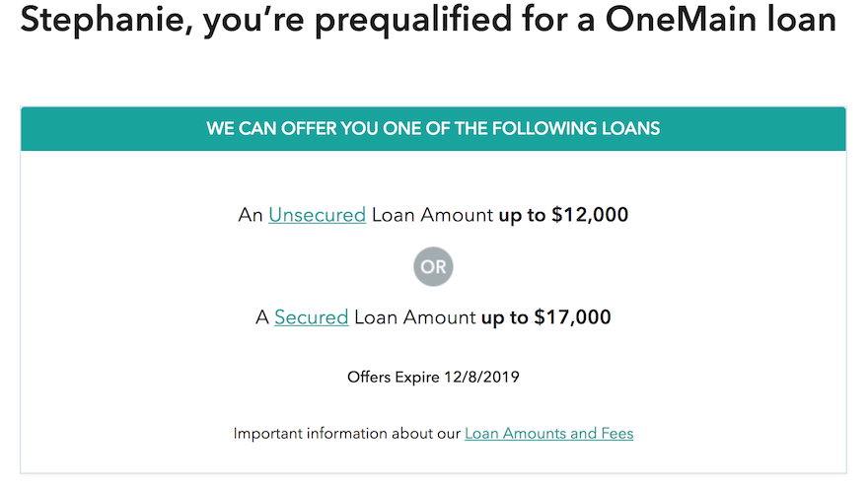Click the Offers Expire text
Screen dimensions: 868x487
coord(393,378)
